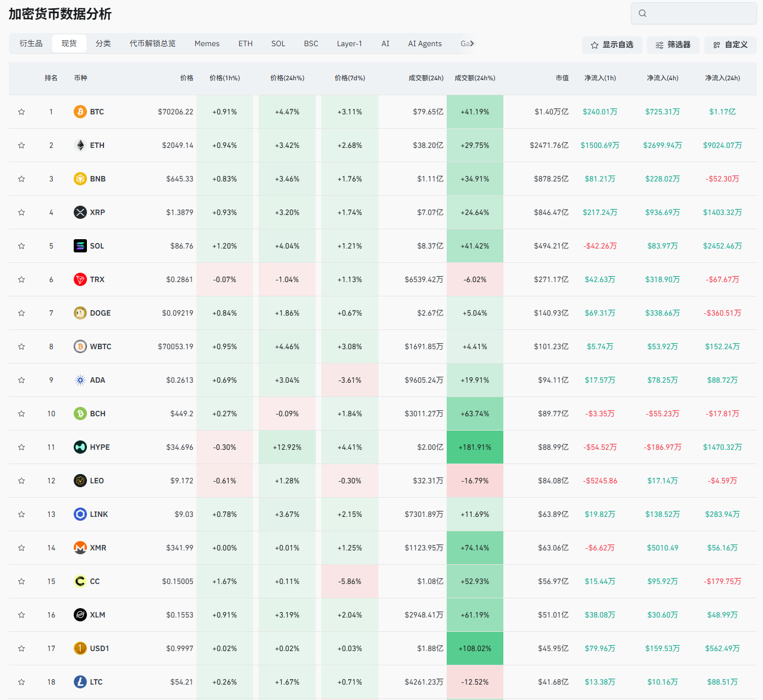This screenshot has width=763, height=700.
Task: Focus the search input field
Action: click(x=700, y=13)
